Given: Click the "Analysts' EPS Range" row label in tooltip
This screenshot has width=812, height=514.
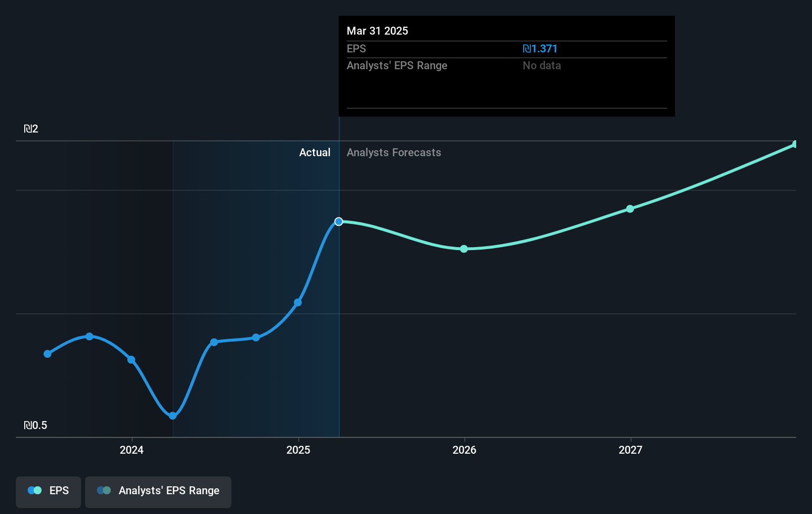Looking at the screenshot, I should [x=397, y=65].
